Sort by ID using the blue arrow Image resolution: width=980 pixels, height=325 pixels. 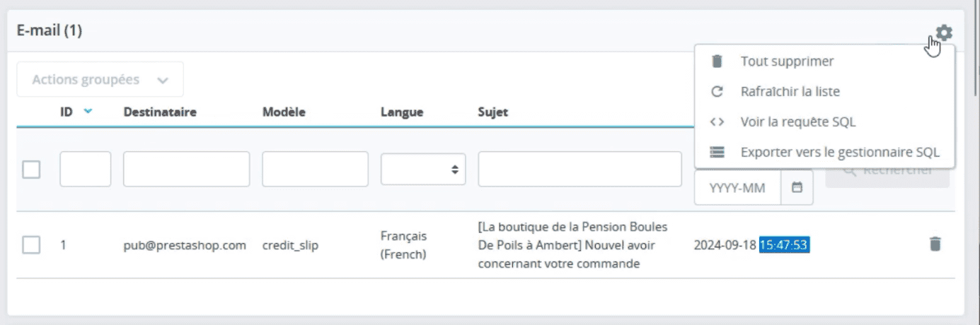[x=88, y=112]
